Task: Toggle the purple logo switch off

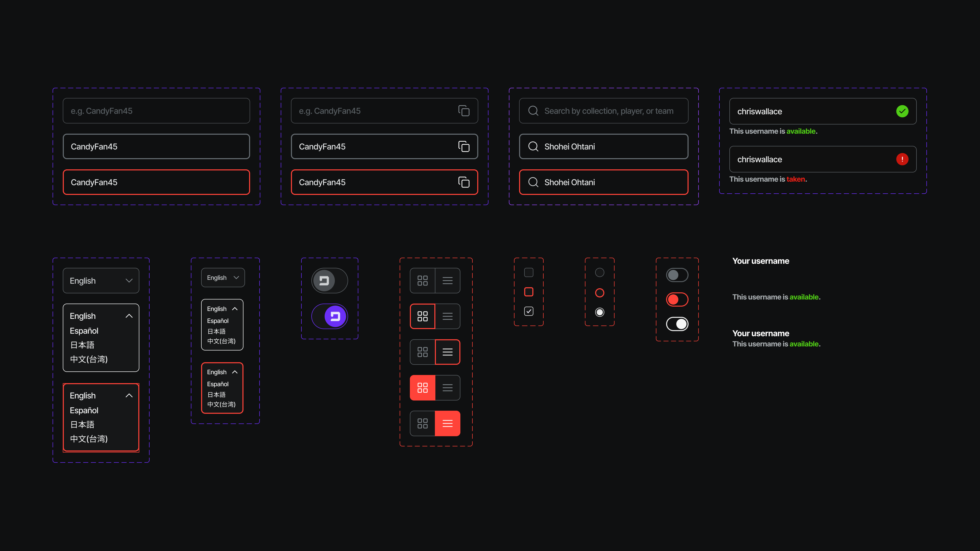Action: [329, 316]
